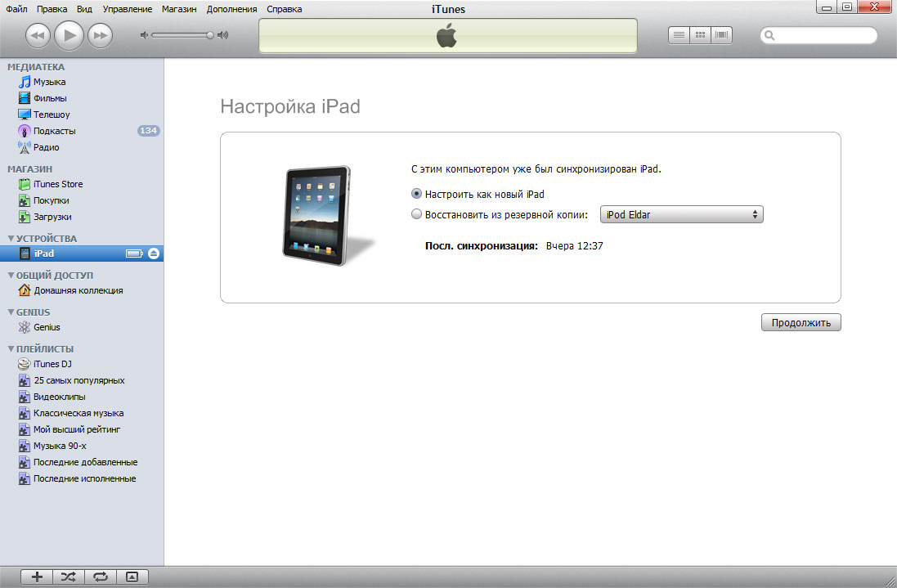Collapse the УСТРОЙСТВА section triangle
The height and width of the screenshot is (588, 897).
(x=11, y=239)
